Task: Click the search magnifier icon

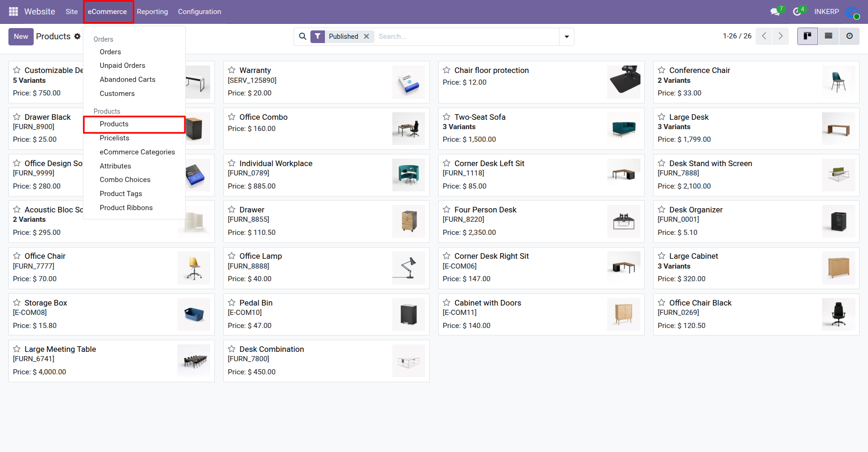Action: [x=303, y=36]
